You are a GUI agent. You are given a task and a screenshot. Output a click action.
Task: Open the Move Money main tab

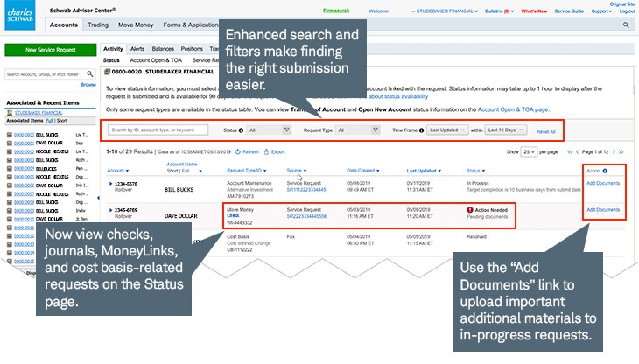[136, 24]
